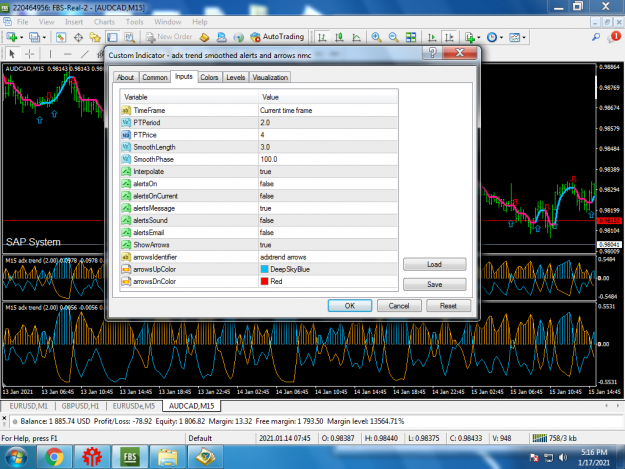This screenshot has width=625, height=469.
Task: Toggle the AutoTrading button
Action: pyautogui.click(x=277, y=37)
